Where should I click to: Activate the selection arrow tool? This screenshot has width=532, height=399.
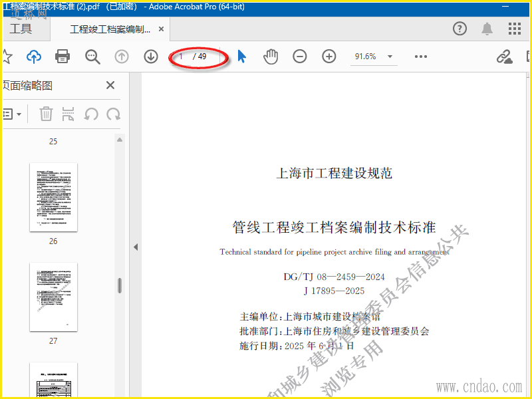[x=241, y=57]
